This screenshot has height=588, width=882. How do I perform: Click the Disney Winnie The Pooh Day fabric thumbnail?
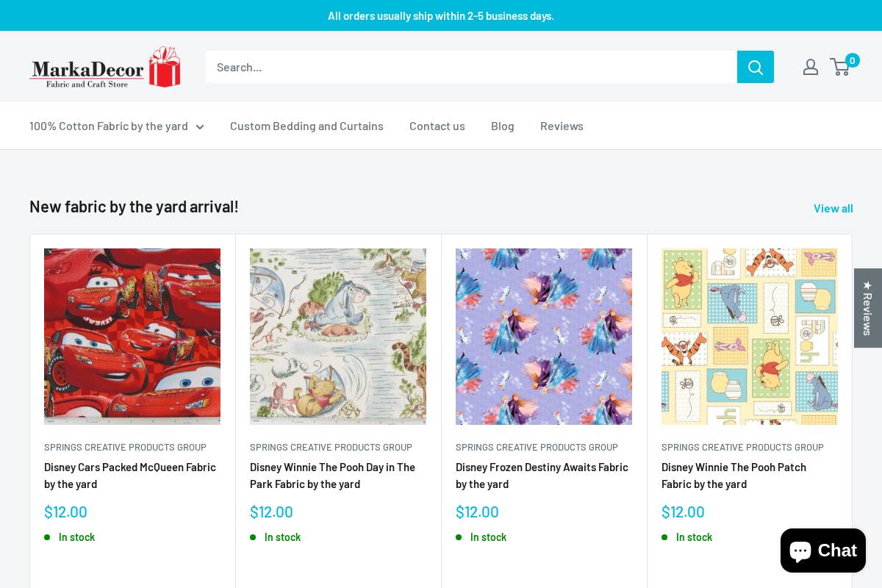tap(338, 336)
